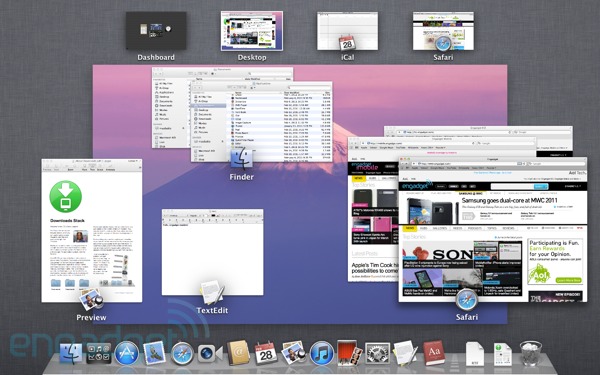This screenshot has width=600, height=375.
Task: Launch Dictionary from the Dock
Action: click(434, 353)
